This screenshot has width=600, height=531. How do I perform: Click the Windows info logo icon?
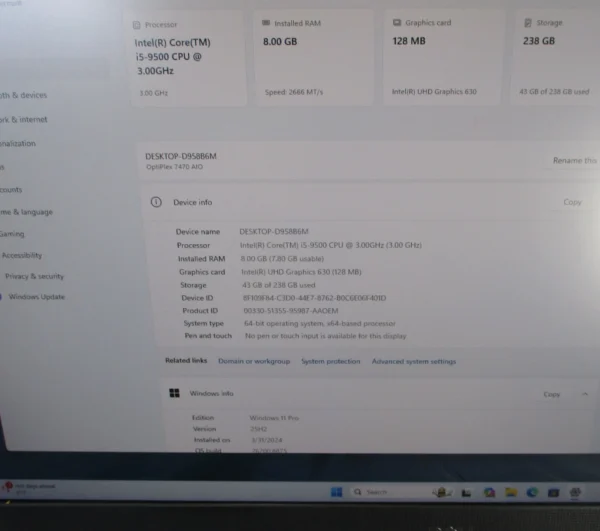174,393
